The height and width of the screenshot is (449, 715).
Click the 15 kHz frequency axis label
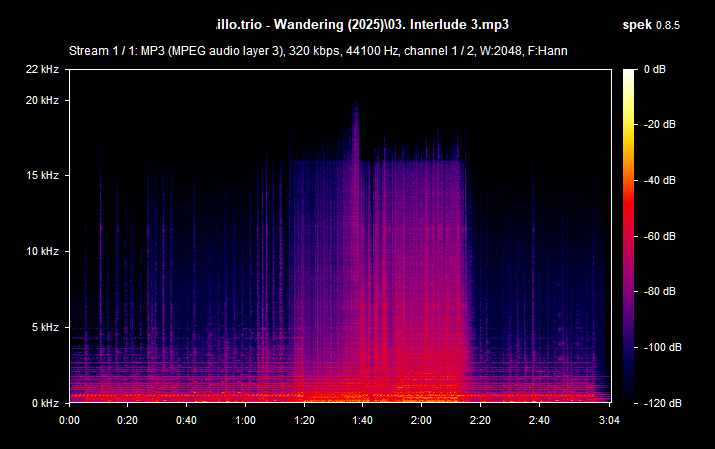(42, 175)
